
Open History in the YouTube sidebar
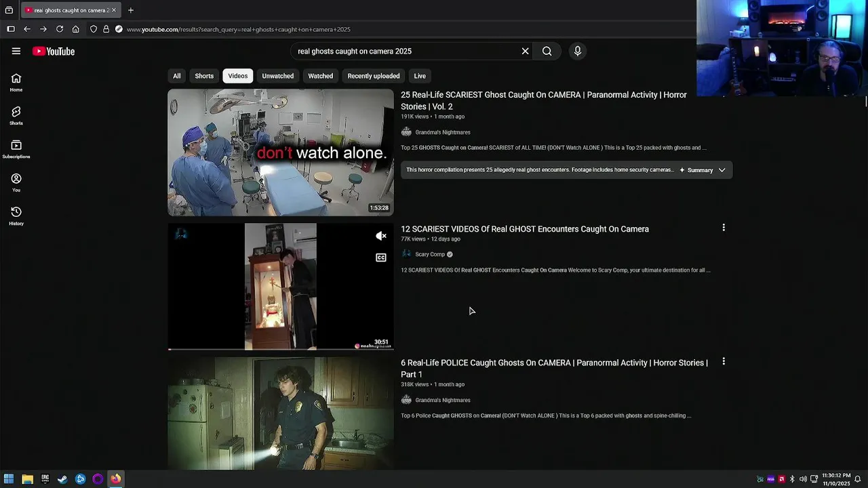coord(16,216)
